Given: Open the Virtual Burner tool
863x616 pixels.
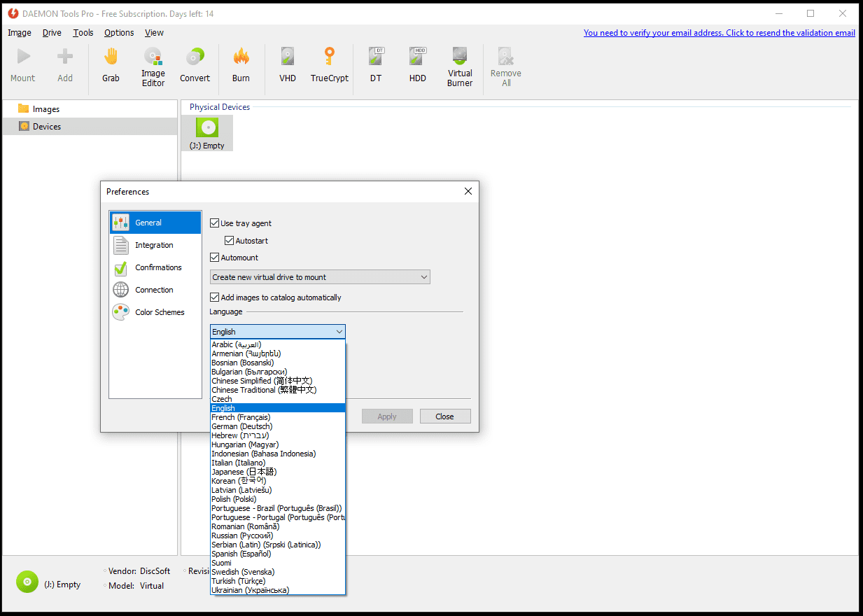Looking at the screenshot, I should [460, 68].
